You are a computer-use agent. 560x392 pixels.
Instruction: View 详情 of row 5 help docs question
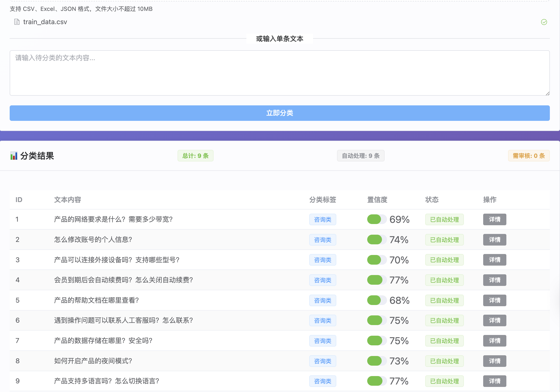(494, 300)
